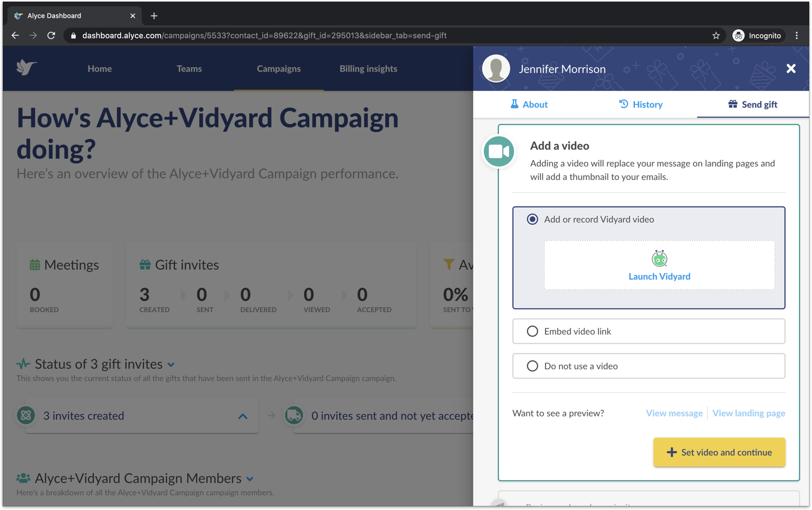Expand Status of 3 gift invites dropdown

(171, 365)
